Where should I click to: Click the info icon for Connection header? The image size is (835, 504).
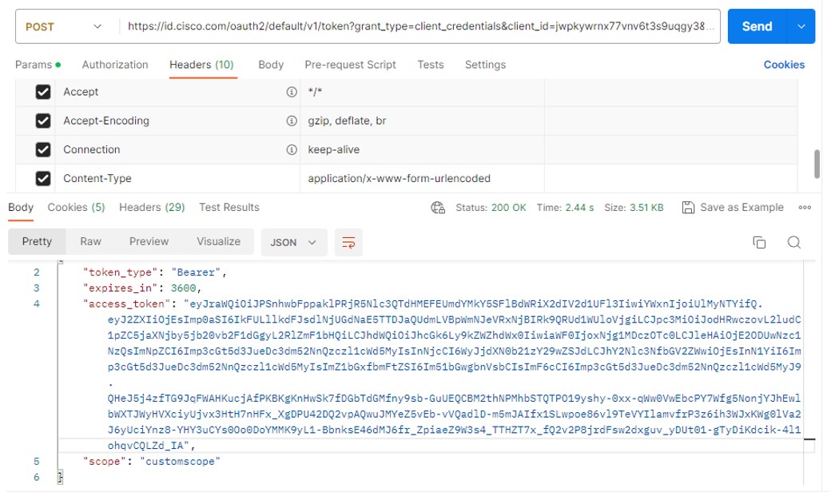click(x=292, y=149)
